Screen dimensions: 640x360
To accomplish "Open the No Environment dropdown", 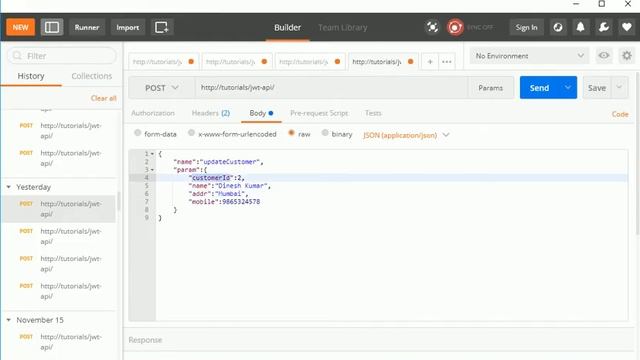I will click(529, 56).
